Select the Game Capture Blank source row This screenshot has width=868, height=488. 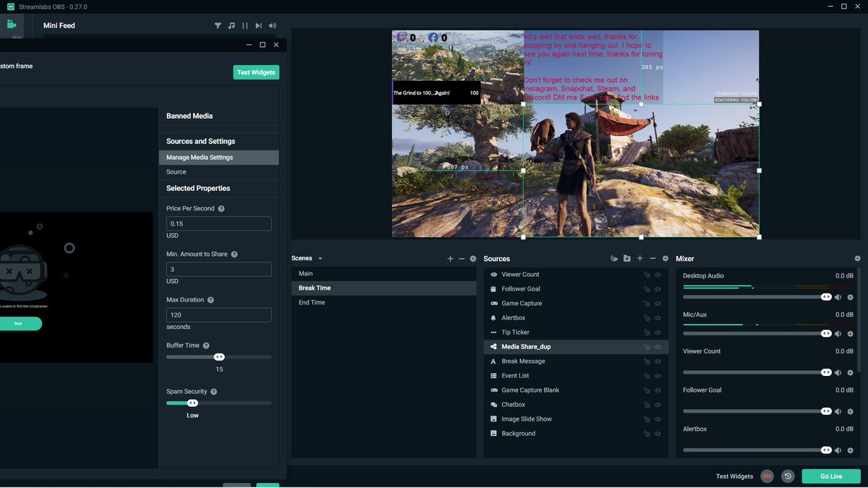point(576,390)
